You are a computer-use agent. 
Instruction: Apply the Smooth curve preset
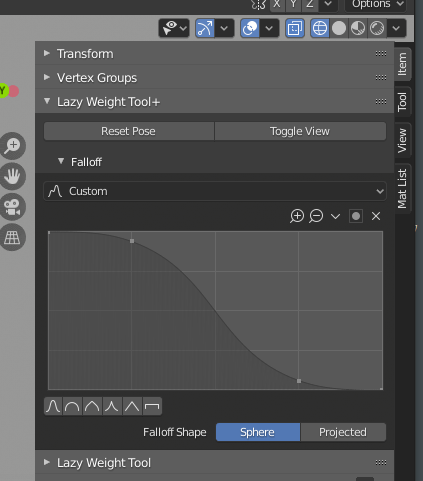tap(53, 406)
